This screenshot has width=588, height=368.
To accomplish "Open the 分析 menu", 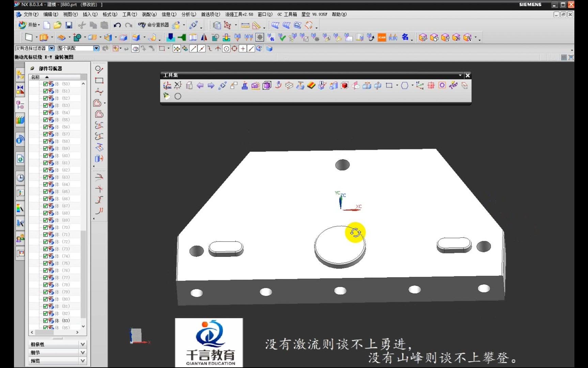I will click(189, 14).
